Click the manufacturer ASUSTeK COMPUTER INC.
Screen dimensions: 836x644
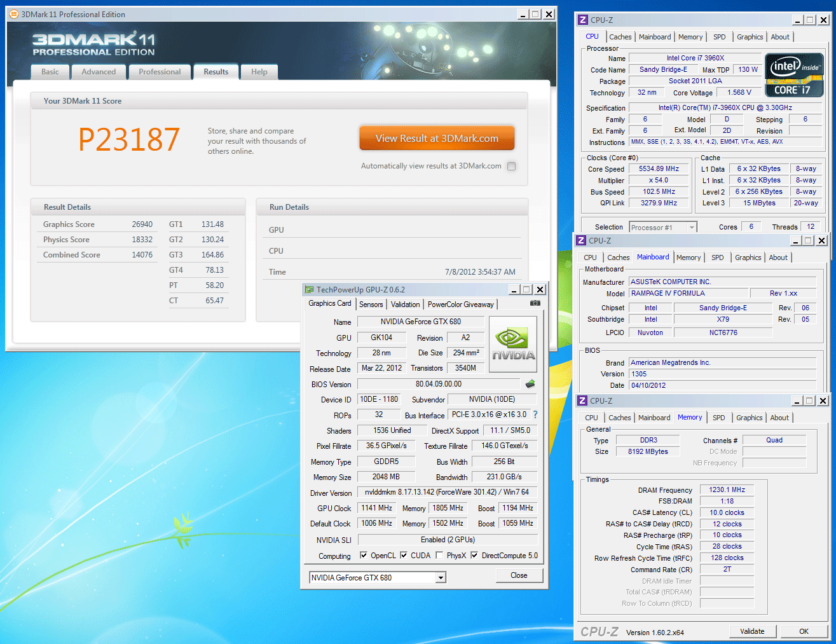click(723, 282)
